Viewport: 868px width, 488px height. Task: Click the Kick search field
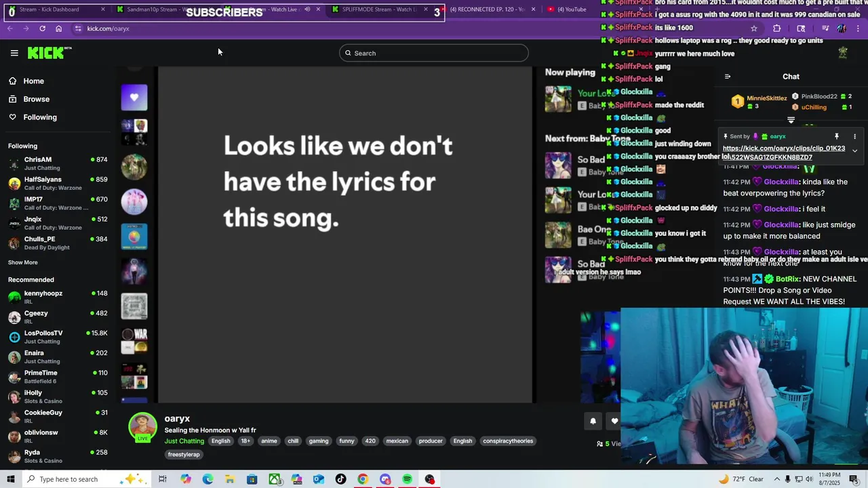(434, 53)
